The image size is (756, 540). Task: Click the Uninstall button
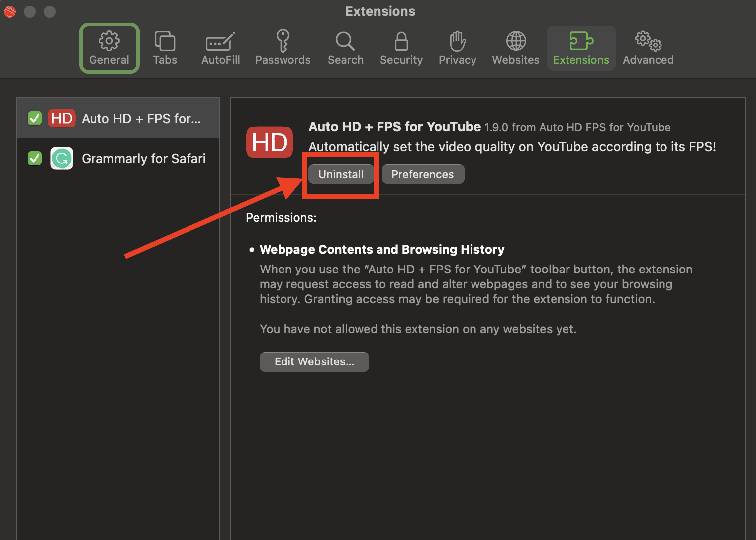[x=341, y=174]
